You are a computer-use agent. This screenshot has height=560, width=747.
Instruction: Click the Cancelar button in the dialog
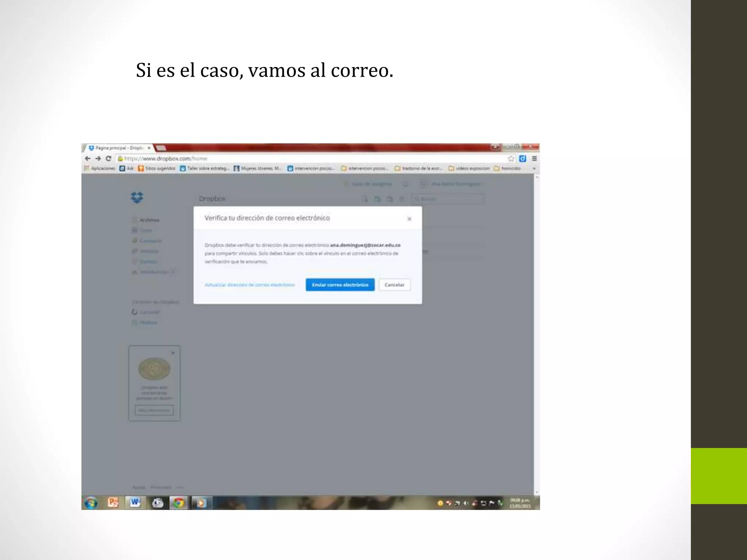pos(394,285)
